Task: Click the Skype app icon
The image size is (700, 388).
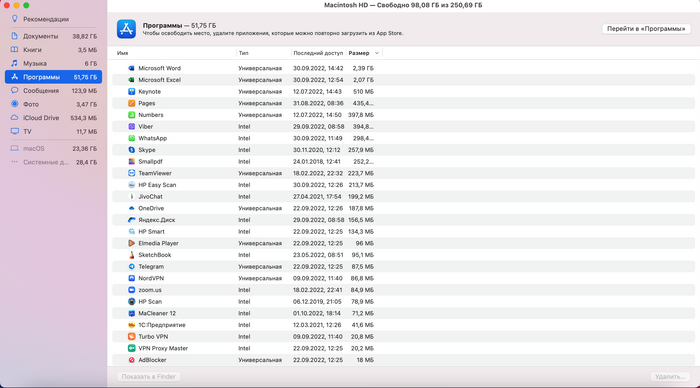Action: [x=131, y=150]
